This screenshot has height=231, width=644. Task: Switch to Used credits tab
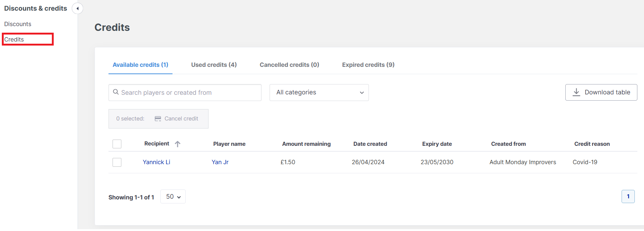pyautogui.click(x=214, y=65)
